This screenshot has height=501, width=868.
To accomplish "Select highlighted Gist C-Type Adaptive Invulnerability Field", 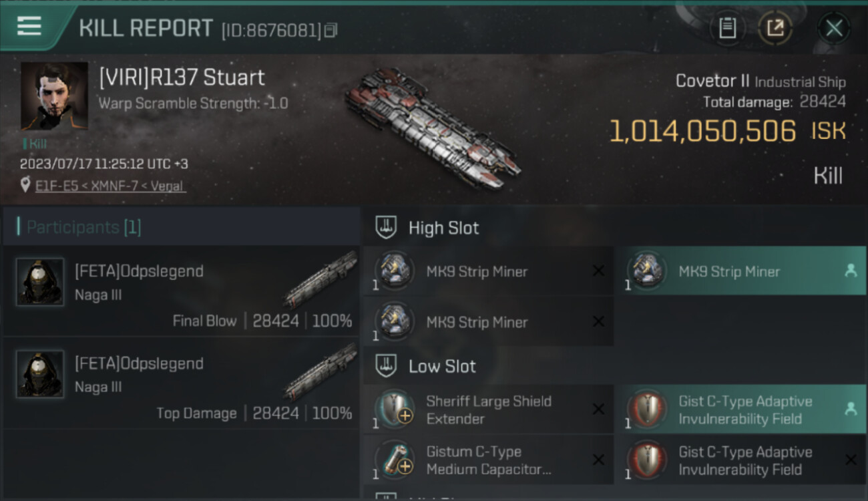I will [740, 409].
